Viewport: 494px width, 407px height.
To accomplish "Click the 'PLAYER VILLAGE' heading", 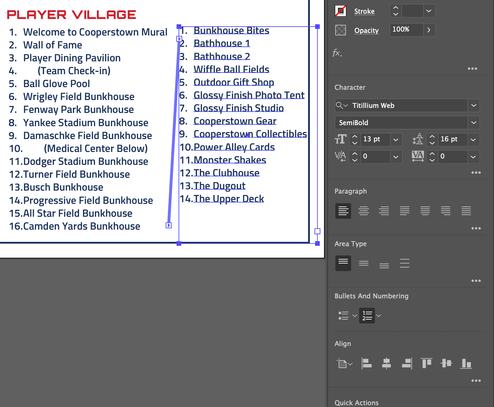I will pyautogui.click(x=71, y=14).
